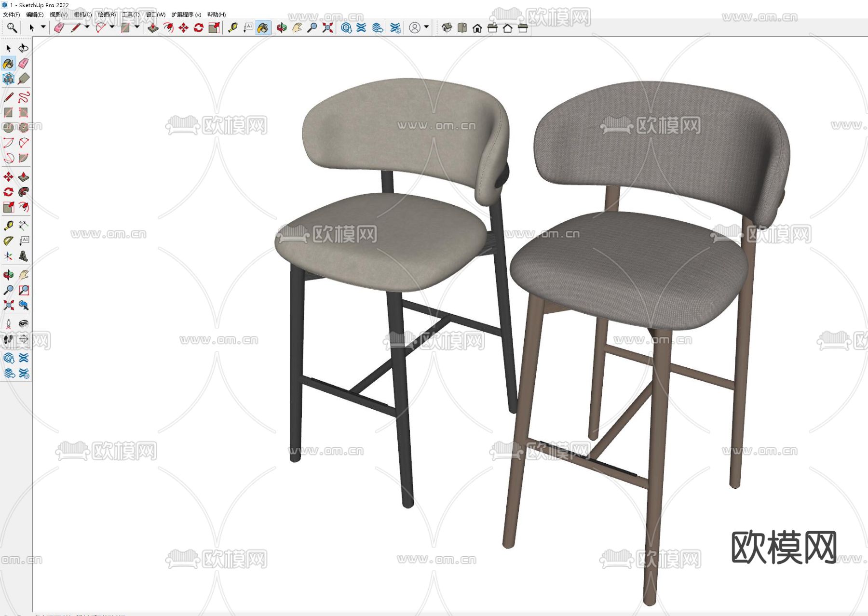Open the 编辑(E) menu

click(35, 14)
